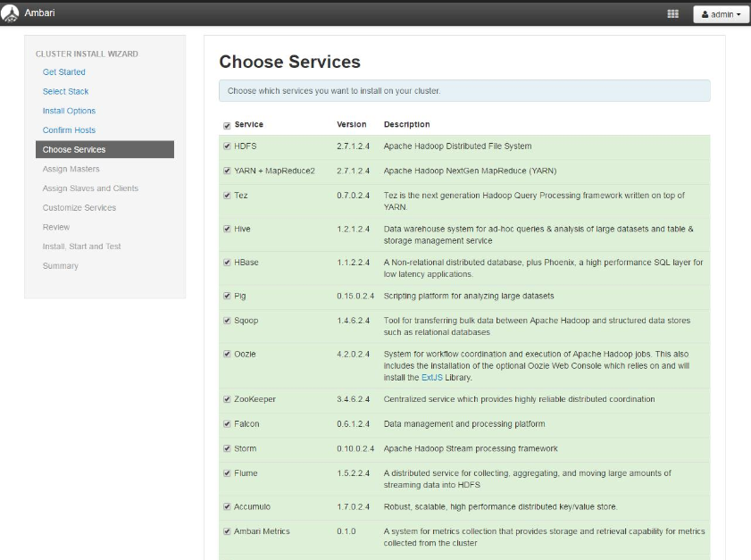Click the Ambari title text
Screen dimensions: 751x560
pos(39,13)
